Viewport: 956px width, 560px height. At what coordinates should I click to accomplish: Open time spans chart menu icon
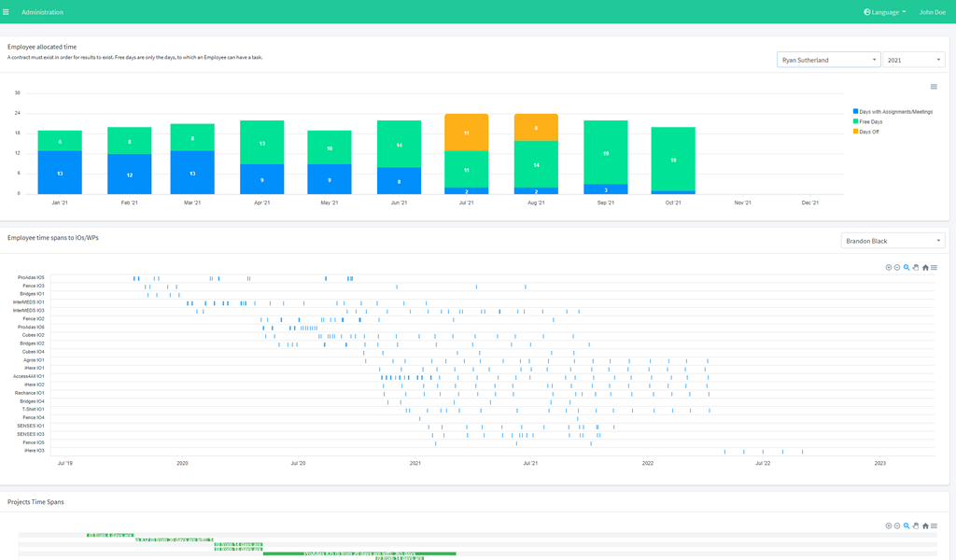click(934, 268)
